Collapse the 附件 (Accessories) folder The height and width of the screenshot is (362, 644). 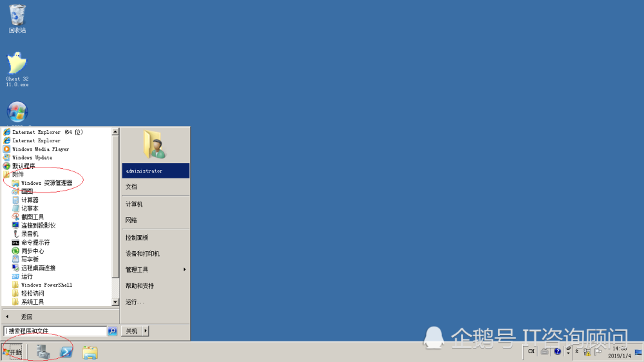coord(14,174)
